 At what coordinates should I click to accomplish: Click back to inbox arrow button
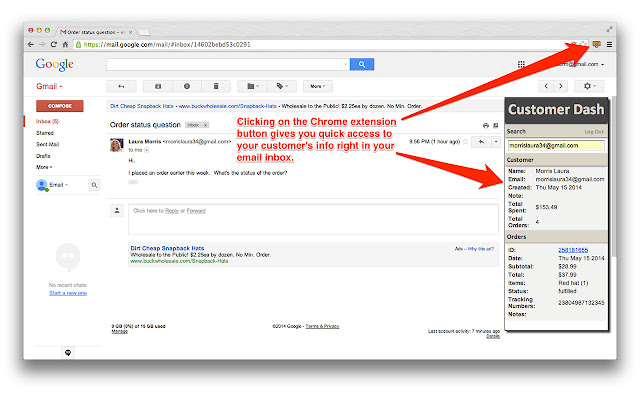pos(121,86)
